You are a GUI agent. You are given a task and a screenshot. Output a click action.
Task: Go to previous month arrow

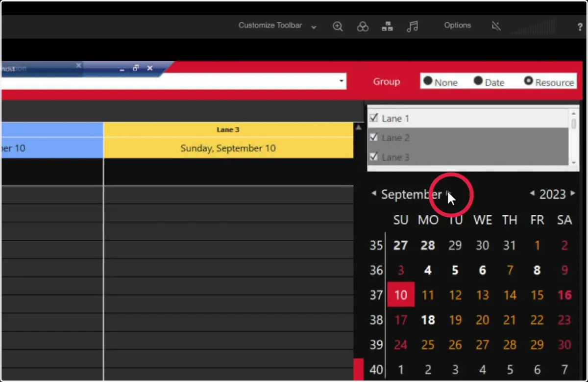[x=374, y=194]
